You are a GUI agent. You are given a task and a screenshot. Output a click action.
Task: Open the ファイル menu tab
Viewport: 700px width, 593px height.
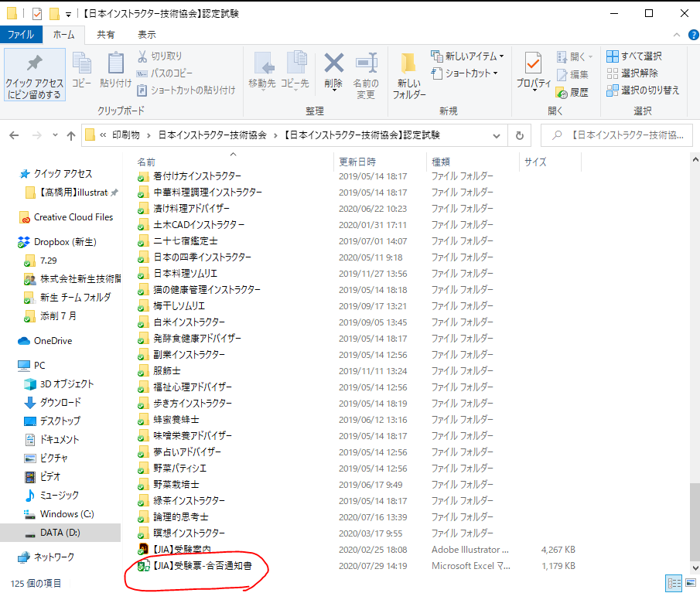[21, 35]
